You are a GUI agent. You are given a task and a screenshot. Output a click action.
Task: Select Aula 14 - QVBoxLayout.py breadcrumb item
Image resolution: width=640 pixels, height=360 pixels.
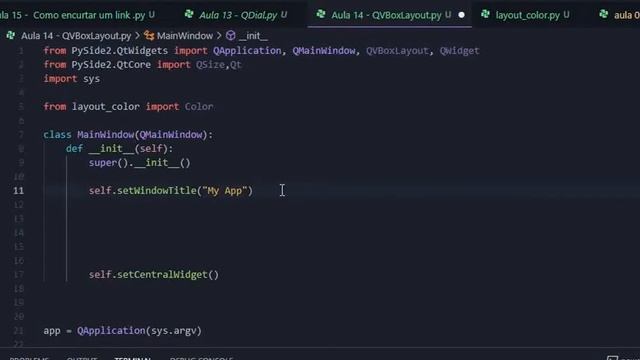(76, 36)
